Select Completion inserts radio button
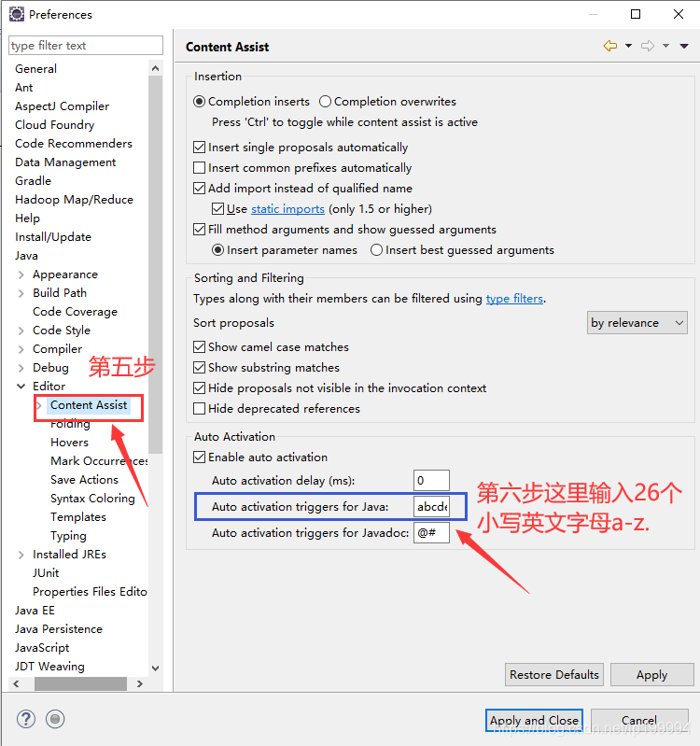This screenshot has height=746, width=700. click(x=199, y=102)
